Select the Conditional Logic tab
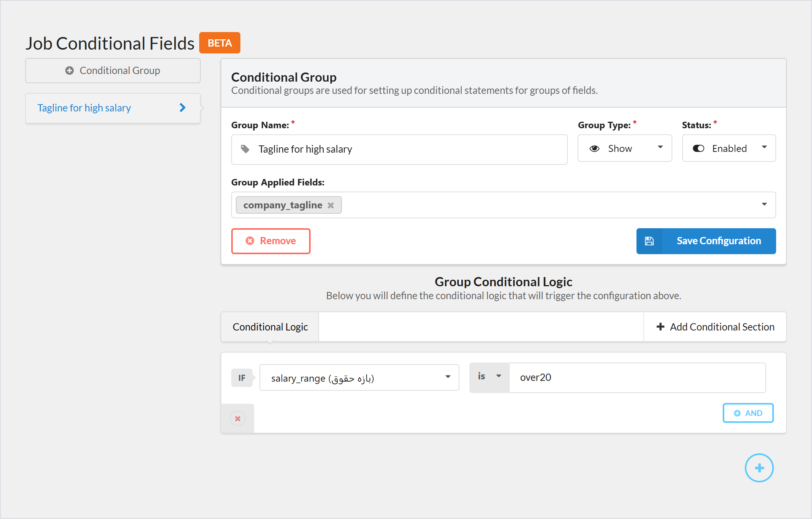 tap(270, 327)
